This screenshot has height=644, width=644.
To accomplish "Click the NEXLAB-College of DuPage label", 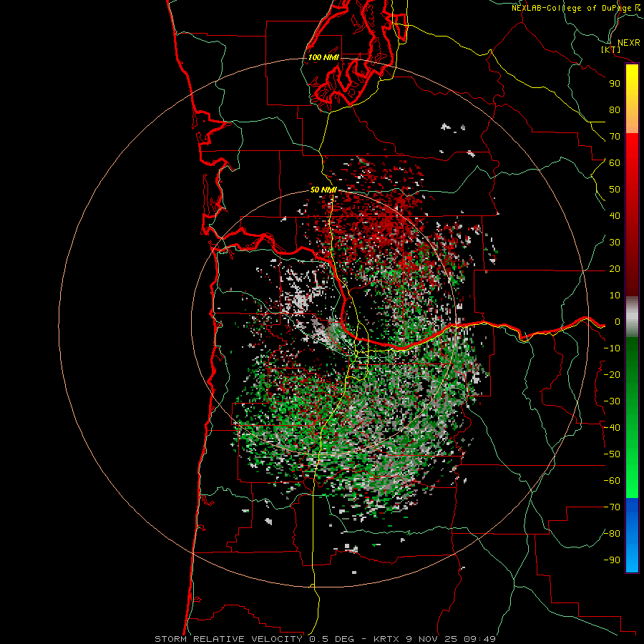I will point(572,8).
